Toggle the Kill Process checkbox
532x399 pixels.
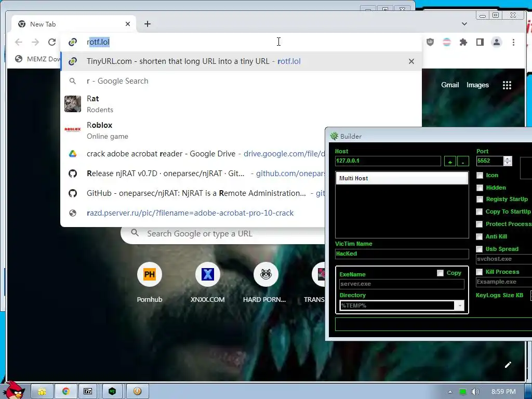480,272
